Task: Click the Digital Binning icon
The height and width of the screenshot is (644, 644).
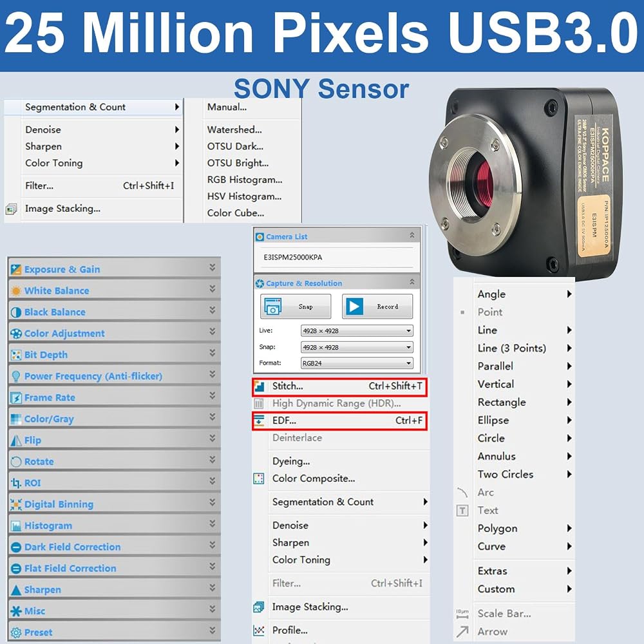Action: tap(16, 504)
